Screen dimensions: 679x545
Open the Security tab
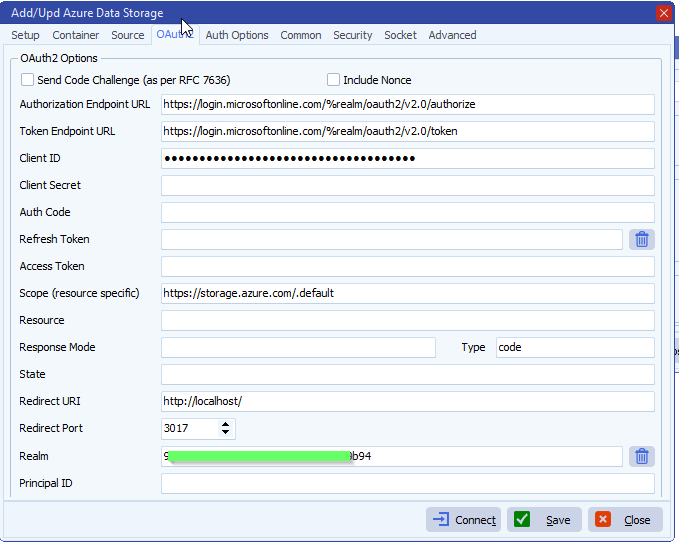(352, 35)
